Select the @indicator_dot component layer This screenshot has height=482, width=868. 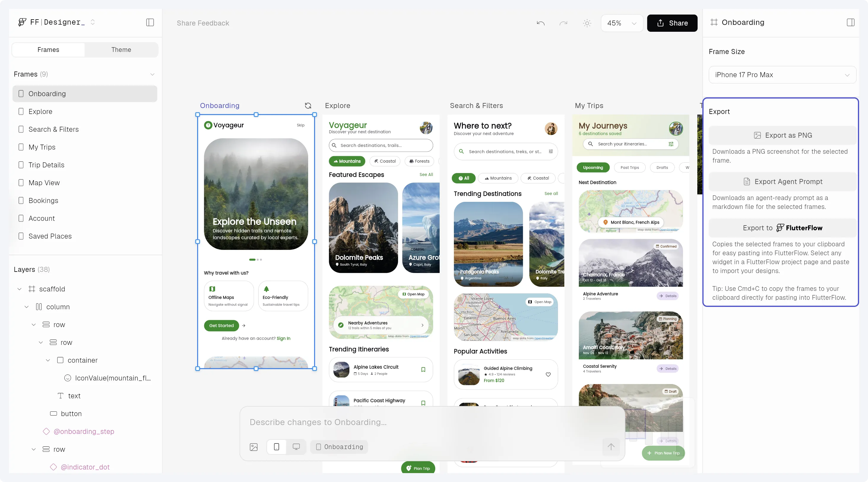[80, 467]
